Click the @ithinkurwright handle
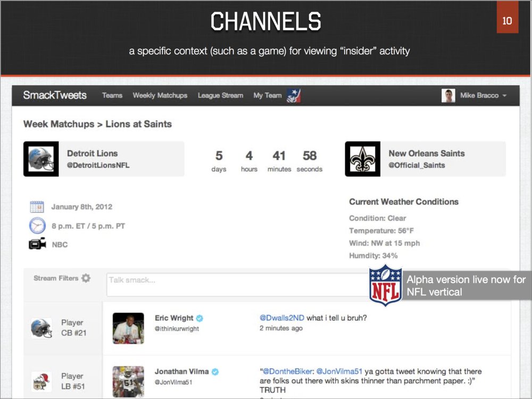 177,328
